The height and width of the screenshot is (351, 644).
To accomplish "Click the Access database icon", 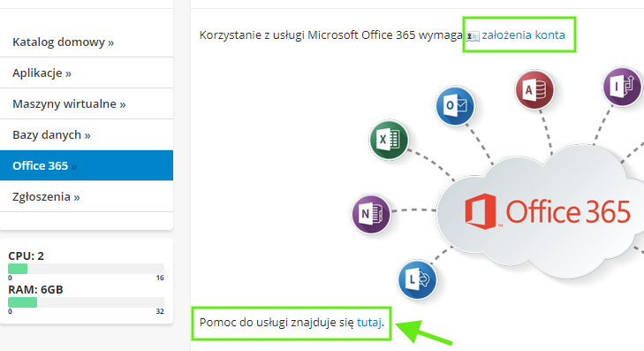I will [x=534, y=89].
